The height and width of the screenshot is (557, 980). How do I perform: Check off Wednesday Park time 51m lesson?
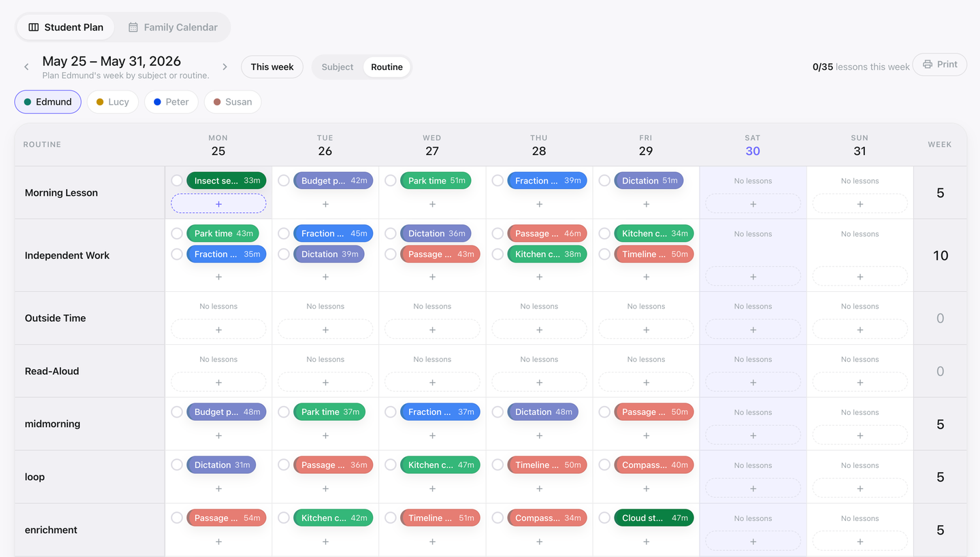[x=391, y=180]
